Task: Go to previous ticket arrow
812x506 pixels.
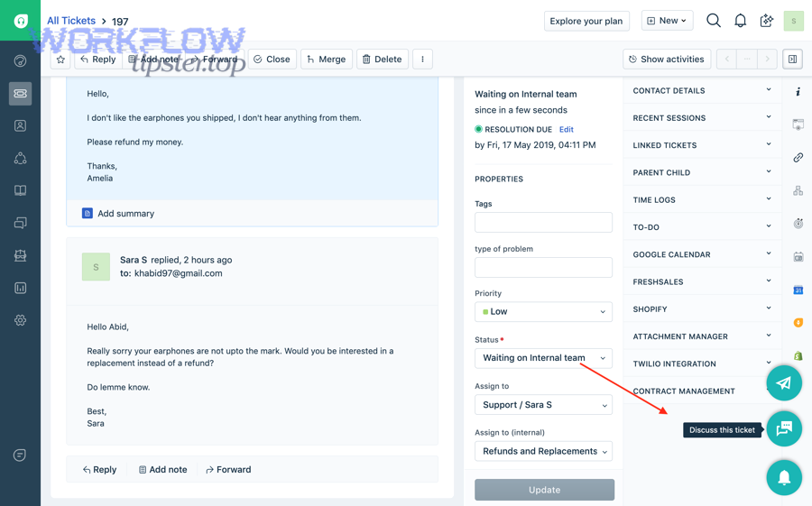Action: [x=726, y=59]
